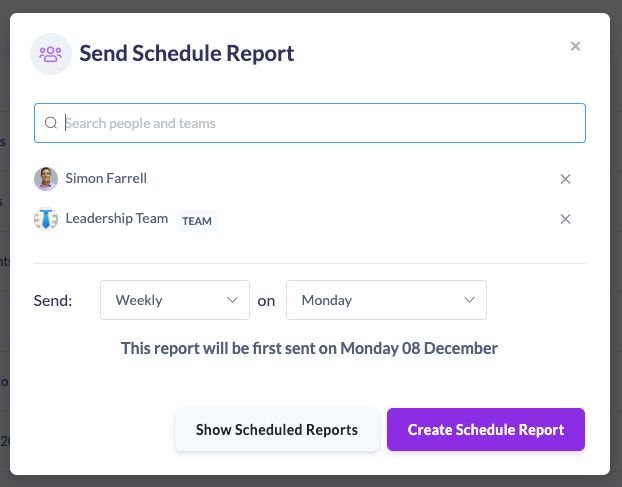
Task: Click Simon Farrell's avatar photo
Action: (46, 179)
